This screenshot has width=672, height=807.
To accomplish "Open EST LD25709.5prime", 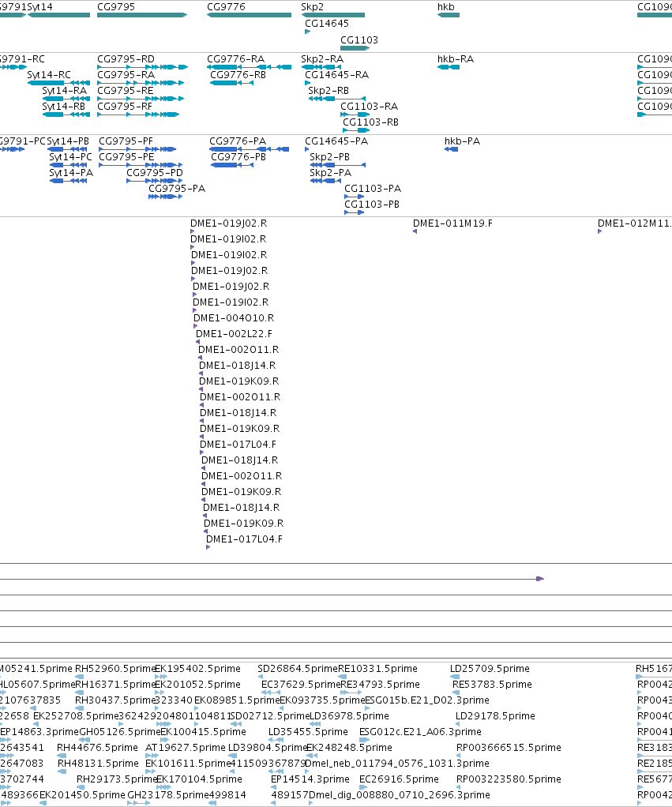I will 455,677.
